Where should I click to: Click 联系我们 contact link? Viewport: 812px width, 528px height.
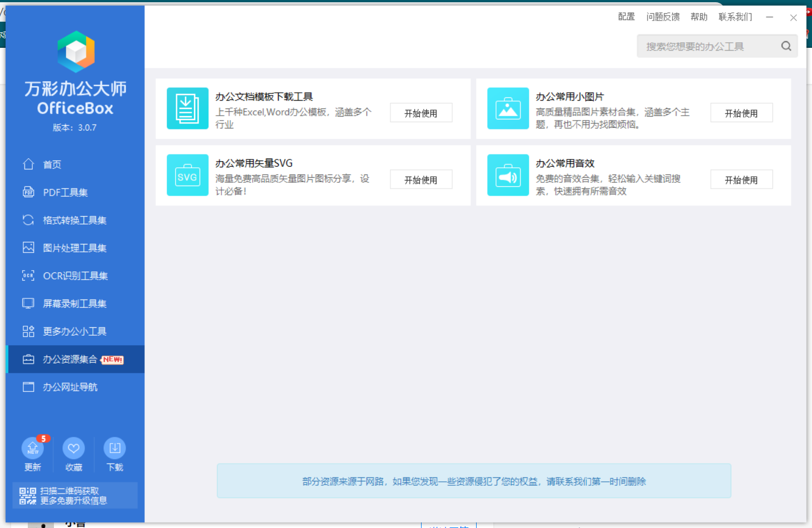pyautogui.click(x=735, y=17)
